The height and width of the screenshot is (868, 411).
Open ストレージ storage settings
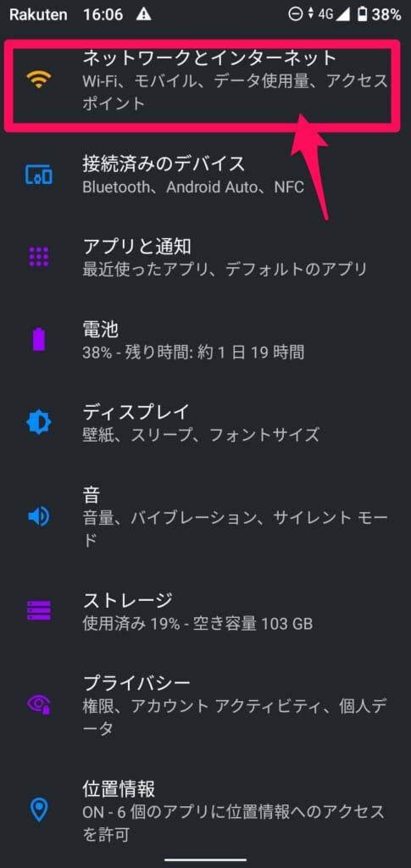[x=205, y=610]
